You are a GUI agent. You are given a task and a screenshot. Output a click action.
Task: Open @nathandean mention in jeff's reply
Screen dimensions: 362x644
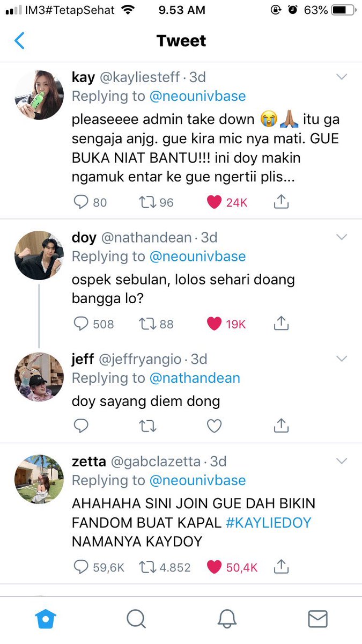click(x=195, y=378)
